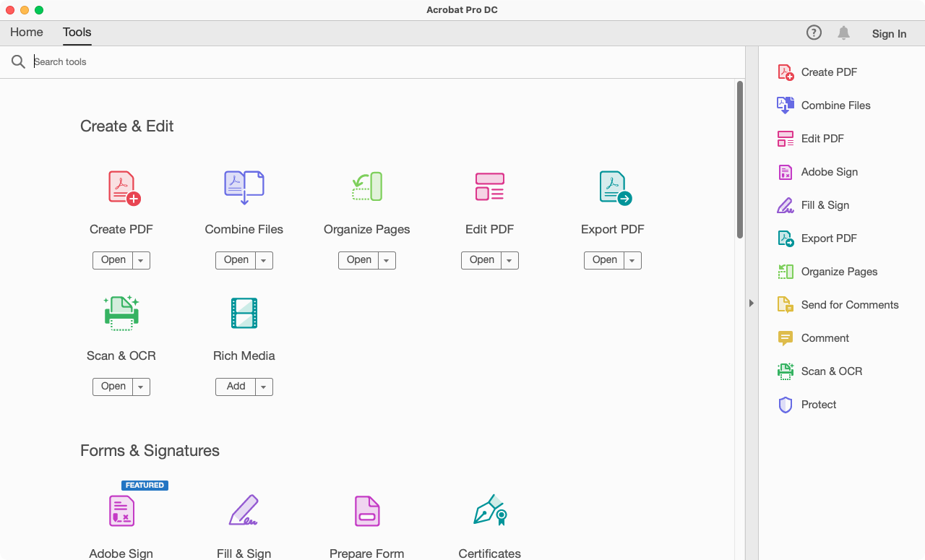Screen dimensions: 925x560
Task: Expand the Edit PDF Open dropdown arrow
Action: tap(509, 260)
